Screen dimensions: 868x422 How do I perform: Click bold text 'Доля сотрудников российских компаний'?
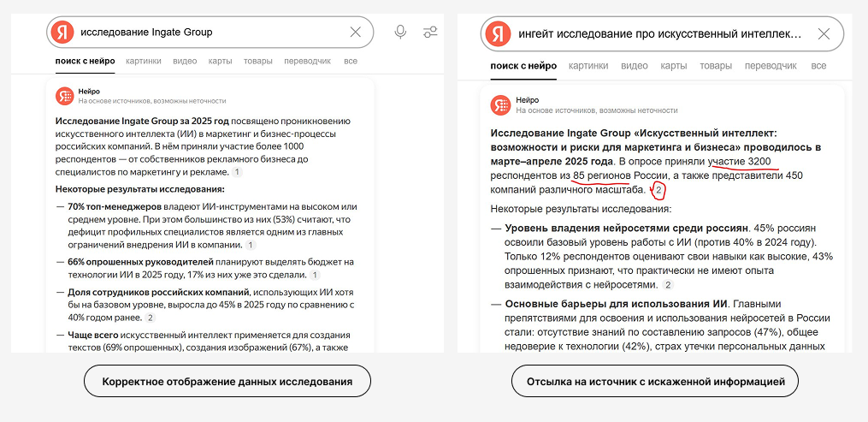click(159, 291)
